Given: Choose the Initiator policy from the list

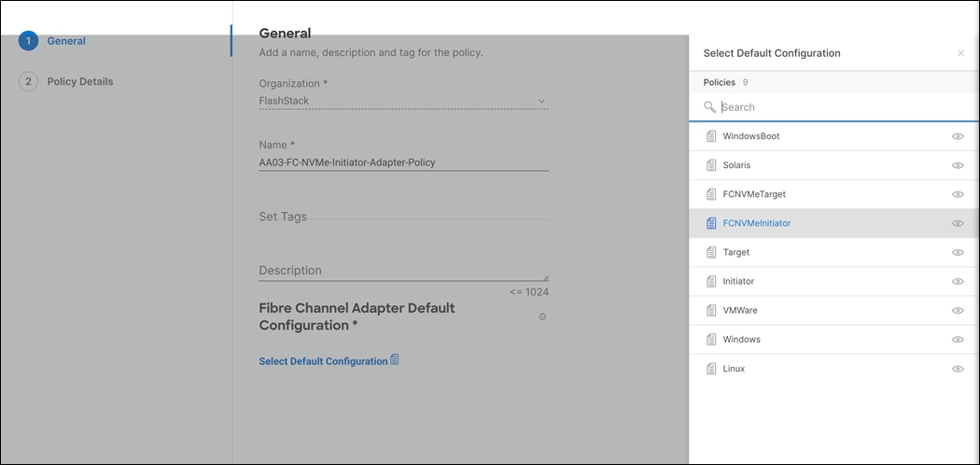Looking at the screenshot, I should click(738, 281).
